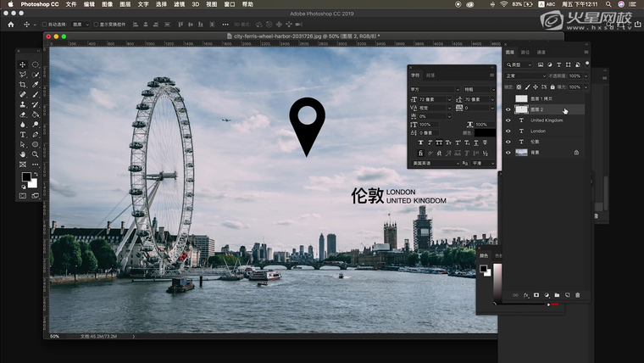
Task: Click the text color swatch in Character panel
Action: coord(484,131)
